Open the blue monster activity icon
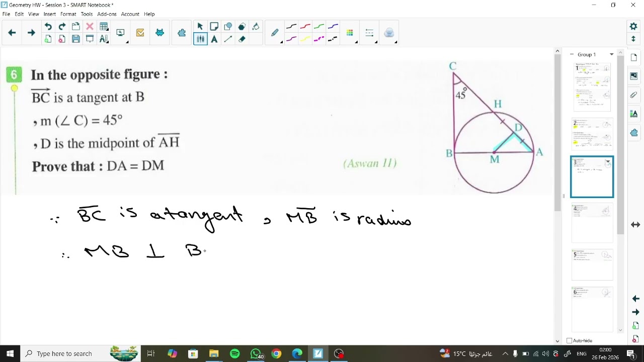The height and width of the screenshot is (362, 644). [160, 33]
